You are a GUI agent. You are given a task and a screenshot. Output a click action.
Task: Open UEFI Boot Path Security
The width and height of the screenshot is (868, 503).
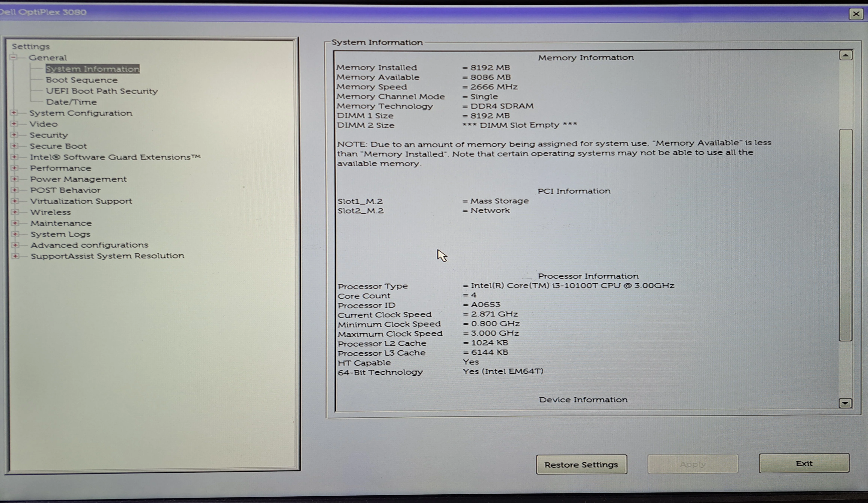[x=102, y=91]
